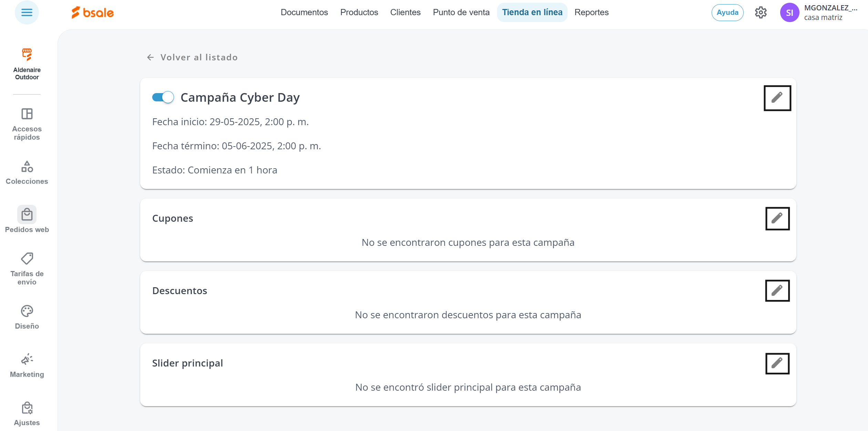Click the bsale logo
Viewport: 868px width, 431px height.
pos(92,13)
